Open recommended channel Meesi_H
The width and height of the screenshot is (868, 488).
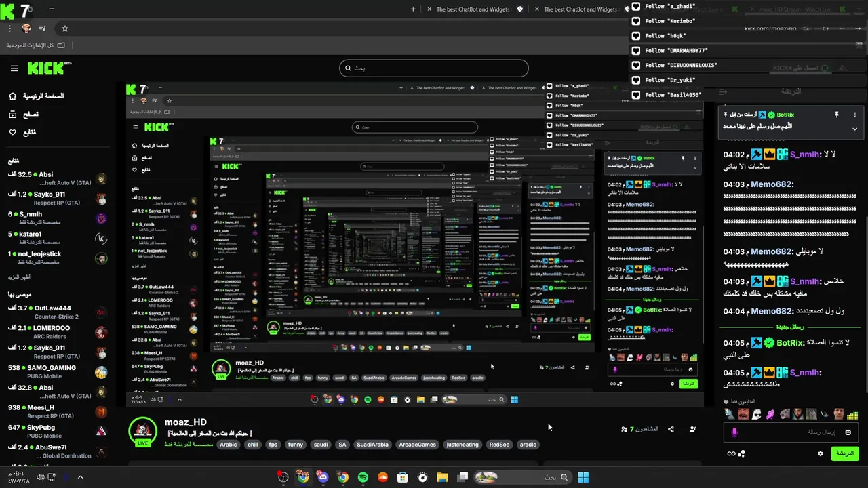(58, 411)
